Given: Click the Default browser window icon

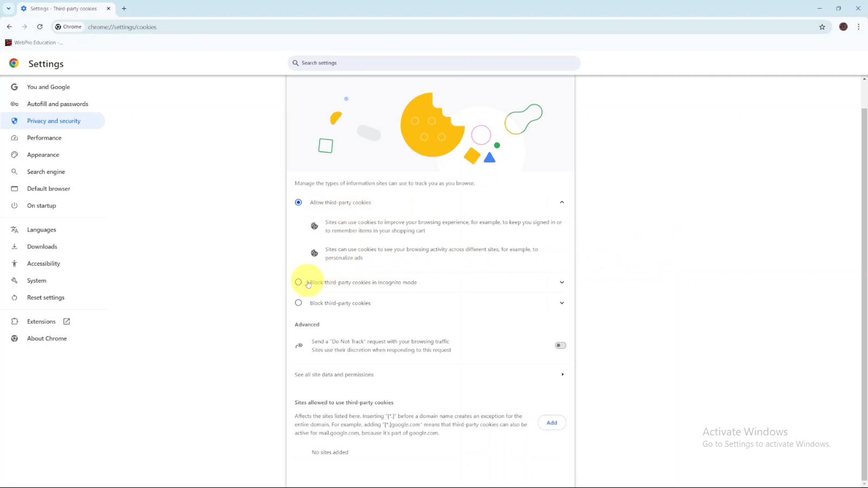Looking at the screenshot, I should 15,189.
